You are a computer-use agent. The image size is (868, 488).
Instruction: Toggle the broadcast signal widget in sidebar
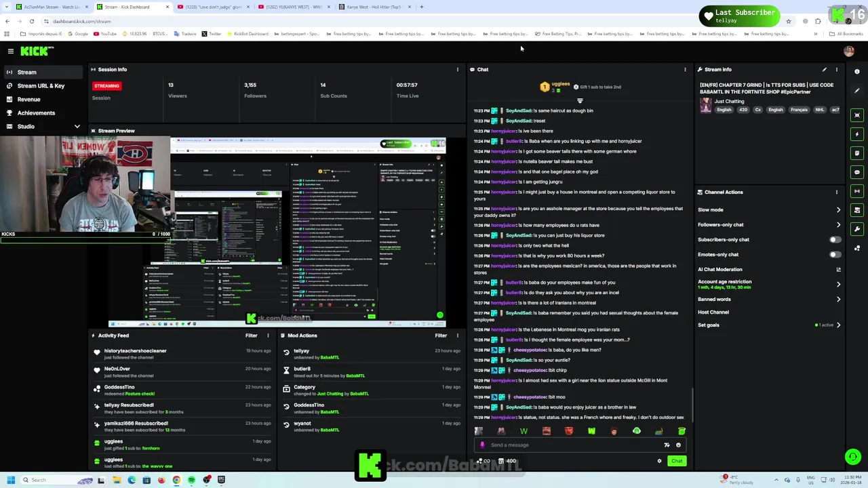(x=857, y=191)
